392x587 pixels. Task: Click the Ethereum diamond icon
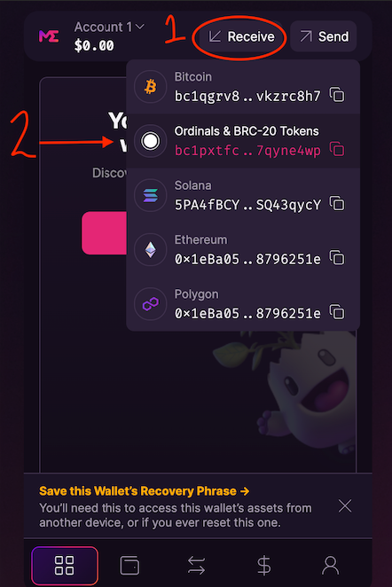click(150, 250)
